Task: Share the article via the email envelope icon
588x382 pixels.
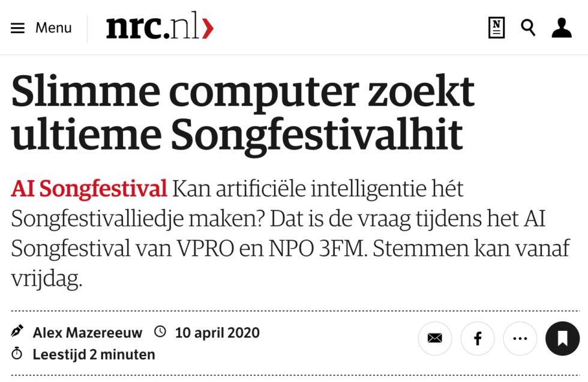Action: 434,339
